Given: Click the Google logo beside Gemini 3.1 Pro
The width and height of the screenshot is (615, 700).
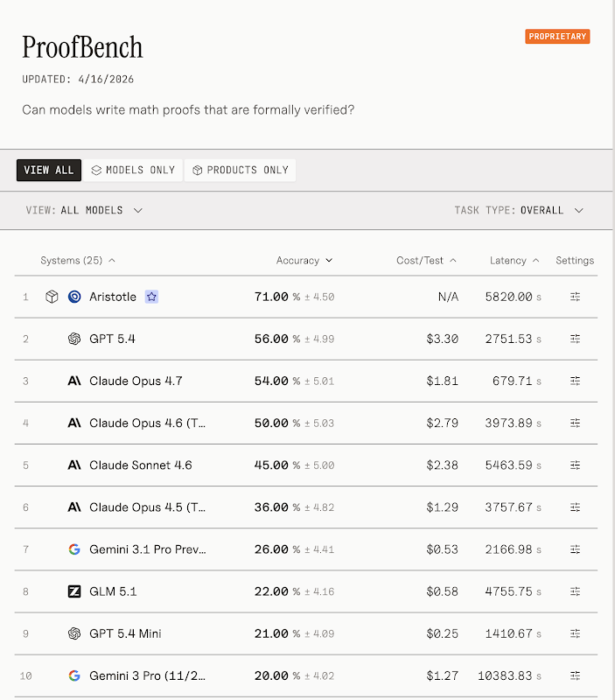Looking at the screenshot, I should click(74, 549).
